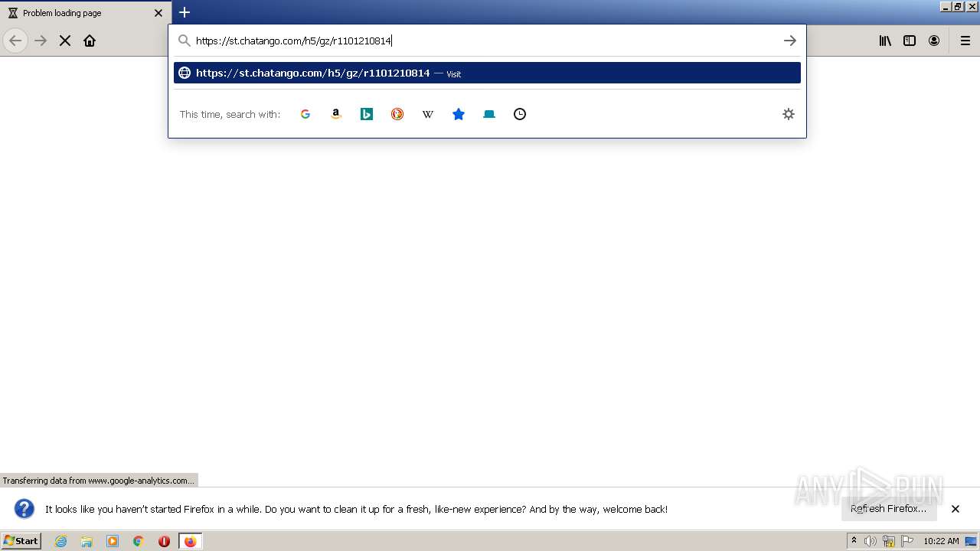
Task: Open Action Center flag icon
Action: click(907, 541)
